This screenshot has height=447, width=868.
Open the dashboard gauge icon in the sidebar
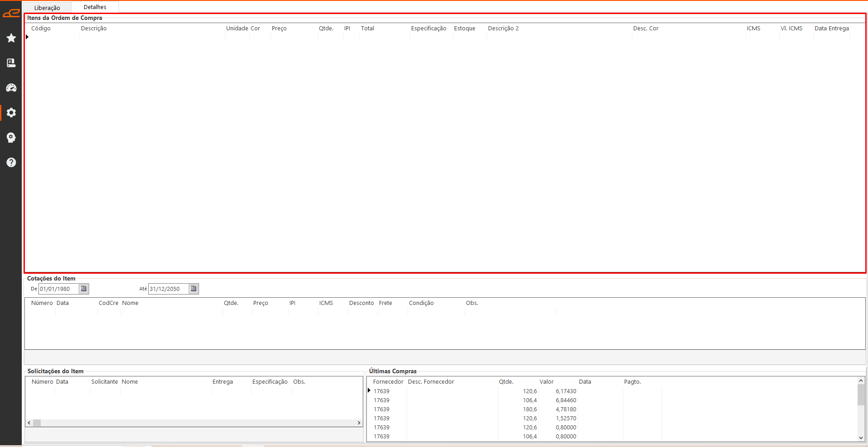point(11,88)
